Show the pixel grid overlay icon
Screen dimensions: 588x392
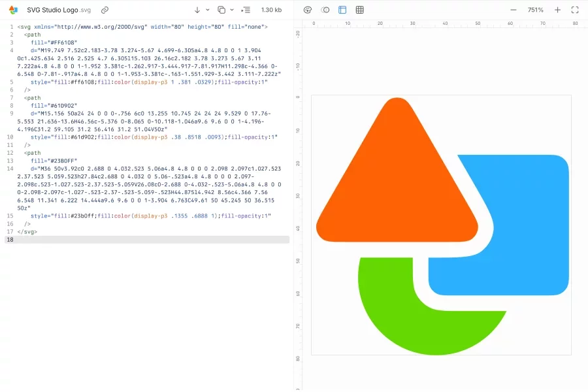coord(360,10)
